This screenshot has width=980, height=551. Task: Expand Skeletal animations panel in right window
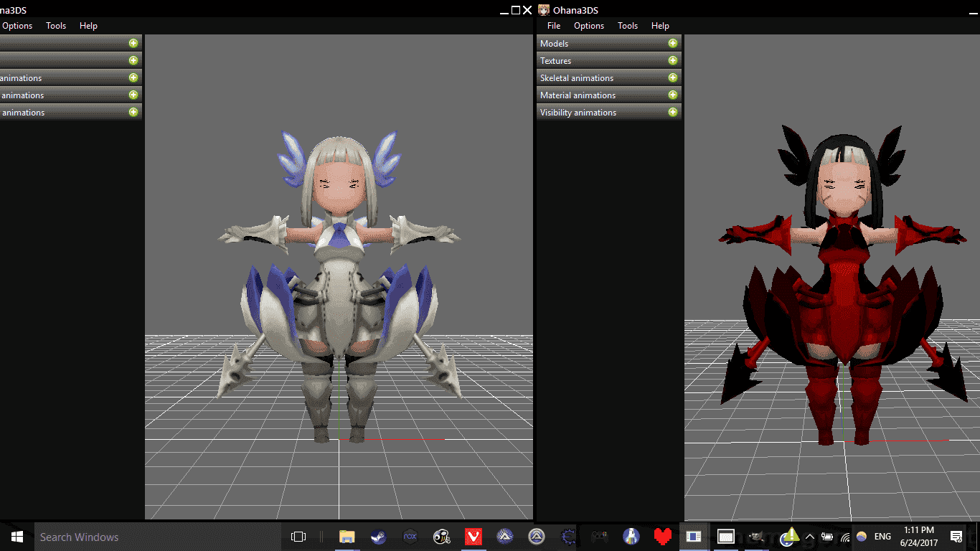pos(673,77)
